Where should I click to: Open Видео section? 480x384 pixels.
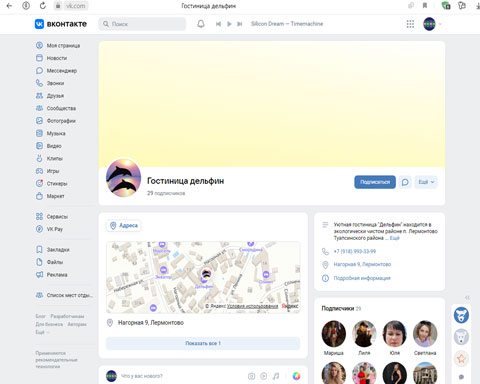tap(49, 146)
